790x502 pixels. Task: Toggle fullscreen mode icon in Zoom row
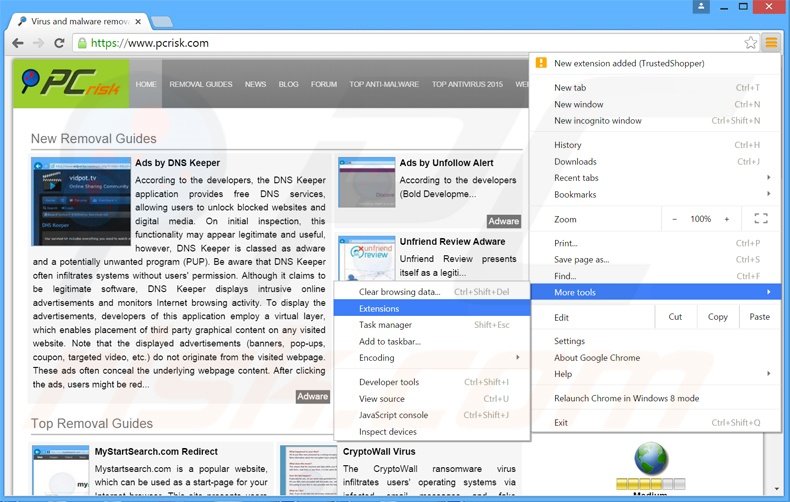point(761,219)
